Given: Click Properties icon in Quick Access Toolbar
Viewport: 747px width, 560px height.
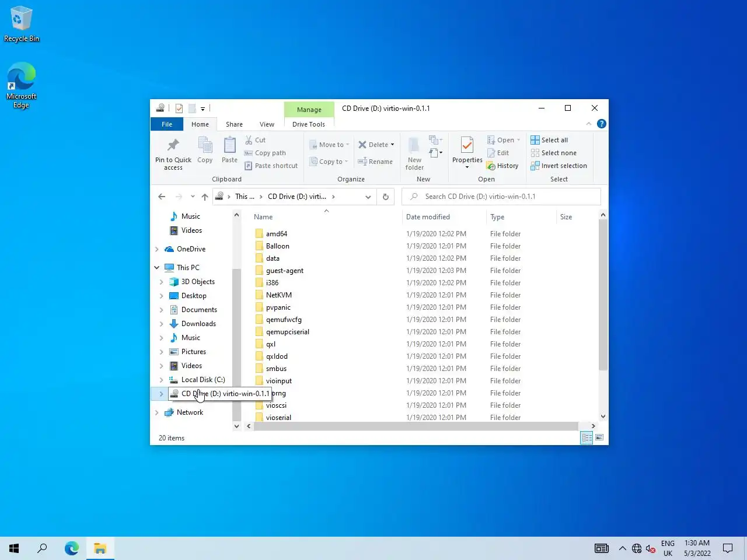Looking at the screenshot, I should coord(179,108).
